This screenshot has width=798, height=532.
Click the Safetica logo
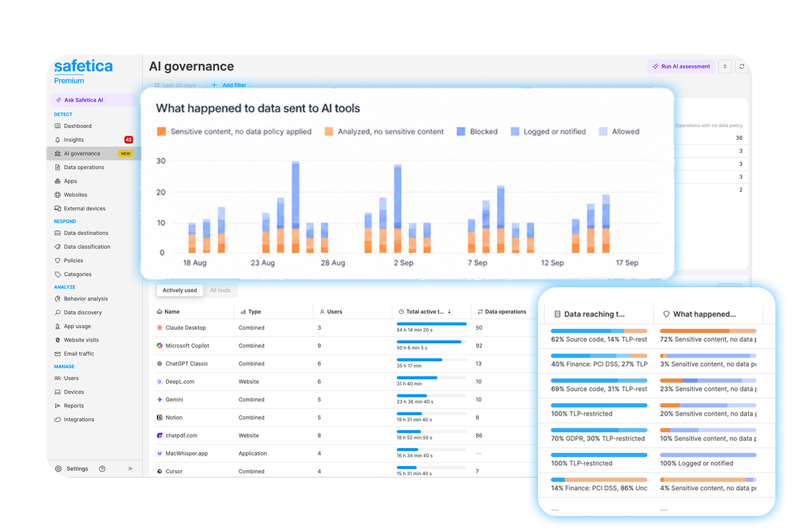[x=83, y=66]
